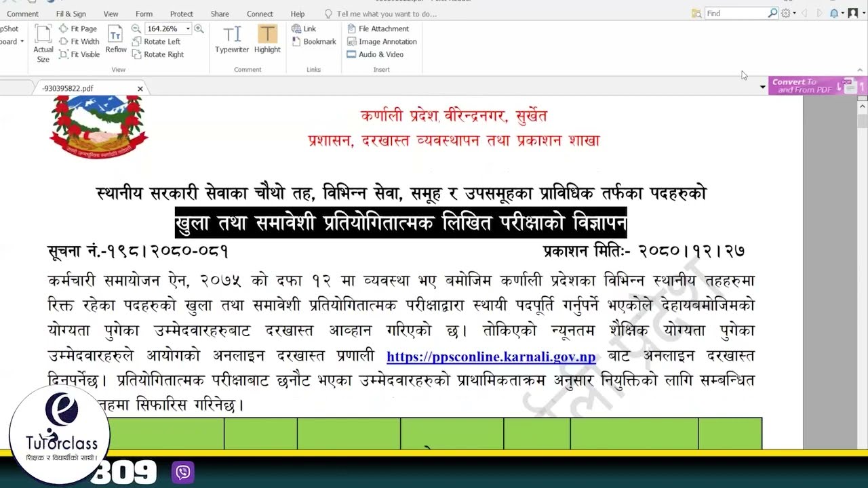Rotate the page right
Viewport: 868px width, 488px height.
[x=158, y=54]
